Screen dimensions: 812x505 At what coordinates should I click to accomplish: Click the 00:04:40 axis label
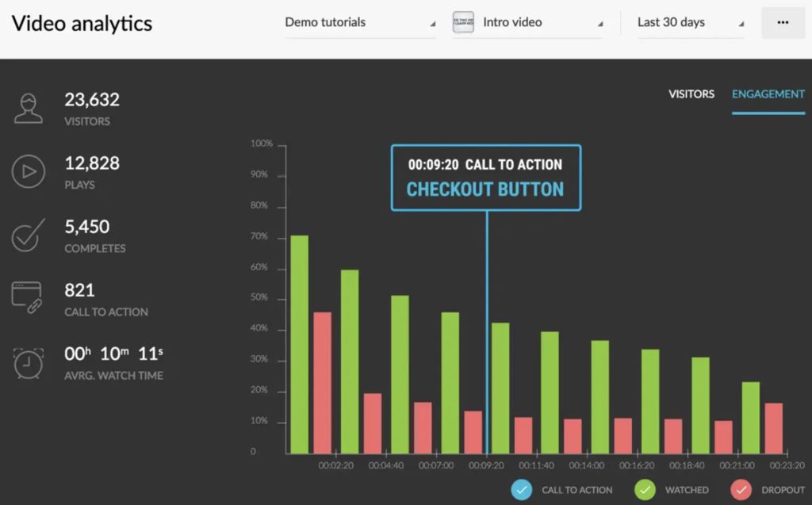click(386, 465)
